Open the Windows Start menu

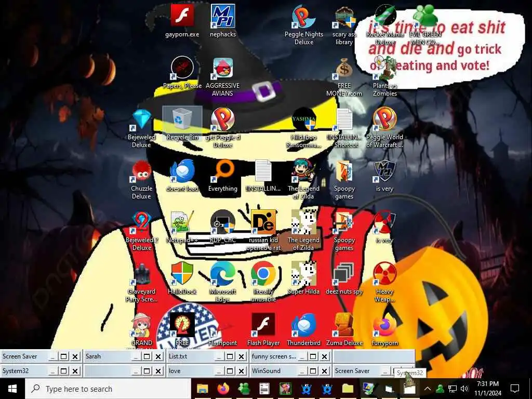(x=12, y=389)
